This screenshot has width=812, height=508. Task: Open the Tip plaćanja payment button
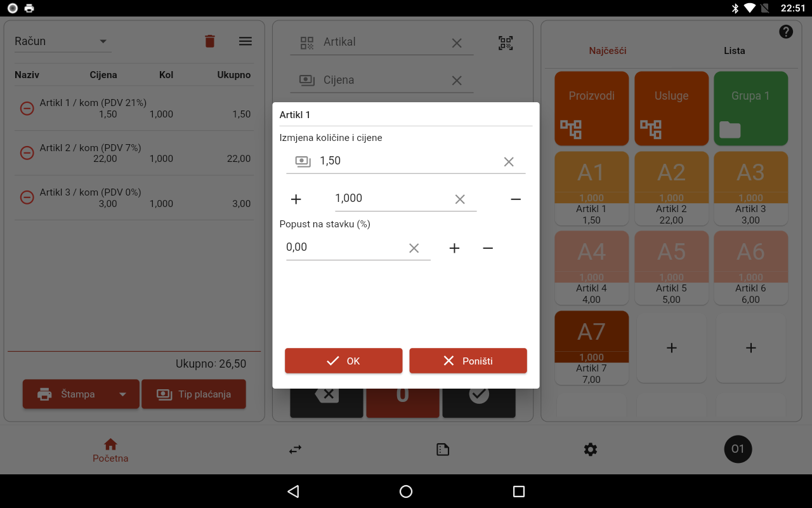[x=193, y=394]
